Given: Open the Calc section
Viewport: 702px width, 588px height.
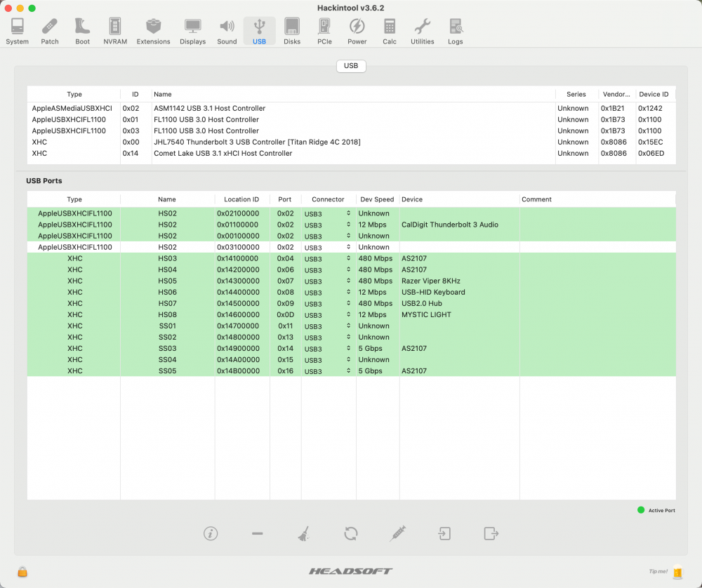Looking at the screenshot, I should pos(390,32).
